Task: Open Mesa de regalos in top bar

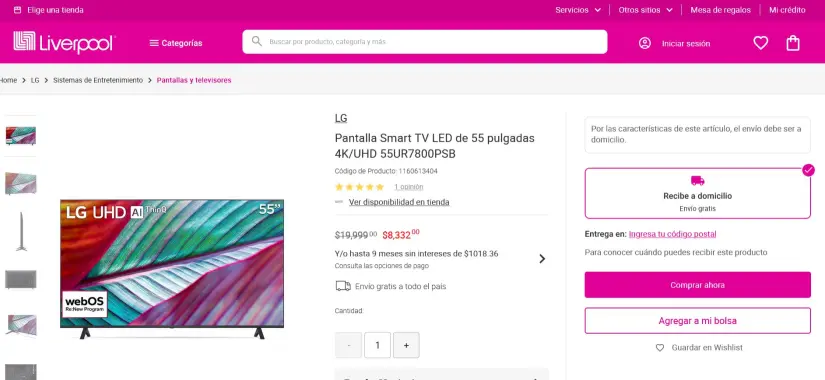Action: pos(720,10)
